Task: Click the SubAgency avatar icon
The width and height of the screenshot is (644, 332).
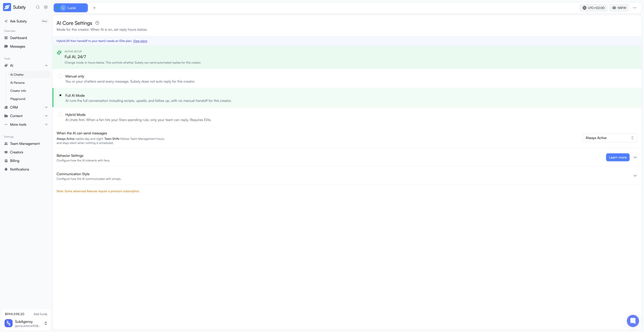Action: click(9, 323)
